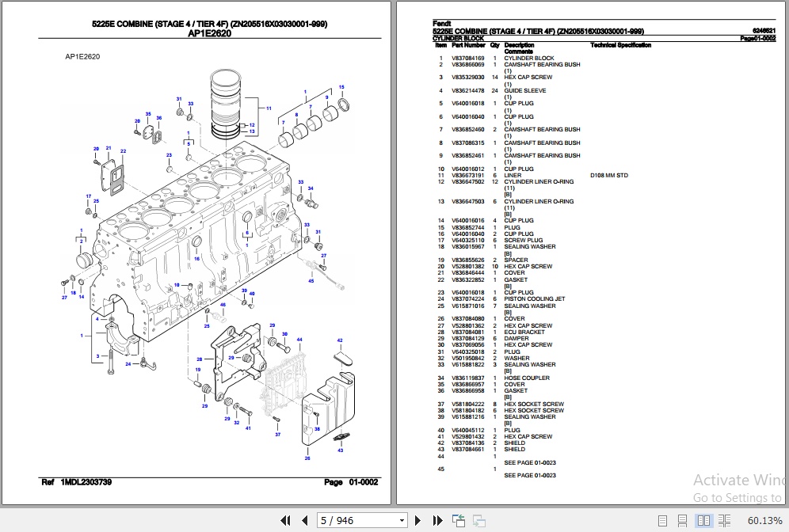Viewport: 789px width, 532px height.
Task: Click SEE PAGE 01-0023 for item 44
Action: click(x=530, y=462)
